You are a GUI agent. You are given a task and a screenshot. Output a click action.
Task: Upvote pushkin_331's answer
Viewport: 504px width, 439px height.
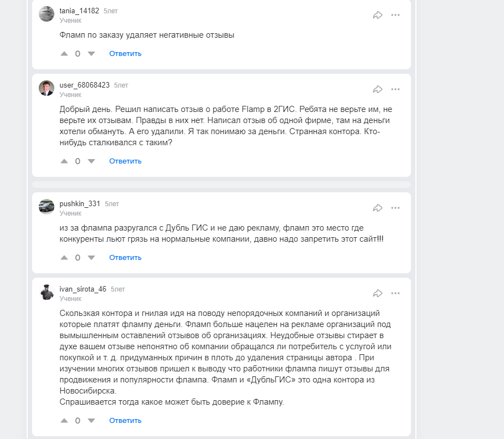(x=64, y=258)
